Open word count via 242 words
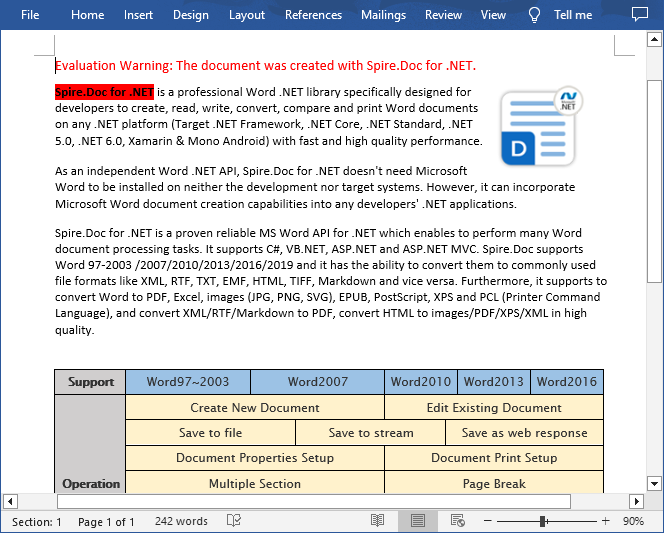The width and height of the screenshot is (664, 533). (x=181, y=521)
